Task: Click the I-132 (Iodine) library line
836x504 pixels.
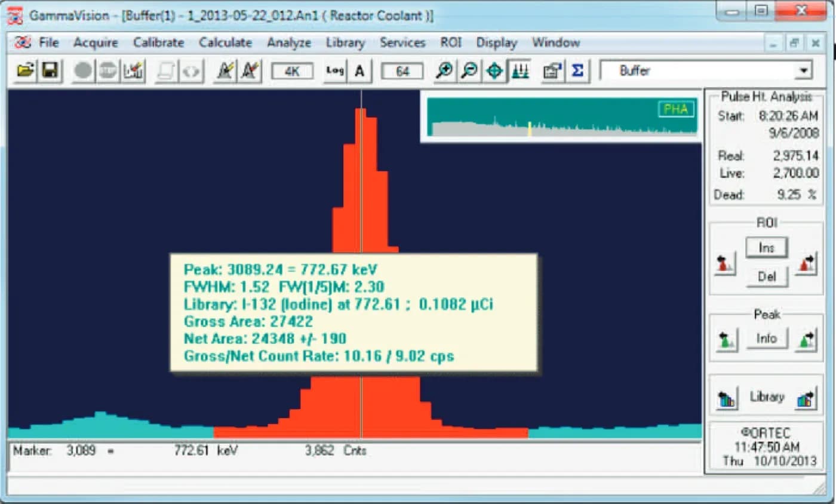Action: click(x=339, y=304)
